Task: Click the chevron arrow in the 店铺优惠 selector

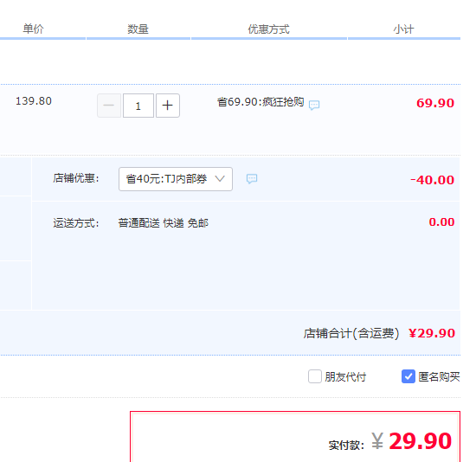Action: pyautogui.click(x=220, y=178)
